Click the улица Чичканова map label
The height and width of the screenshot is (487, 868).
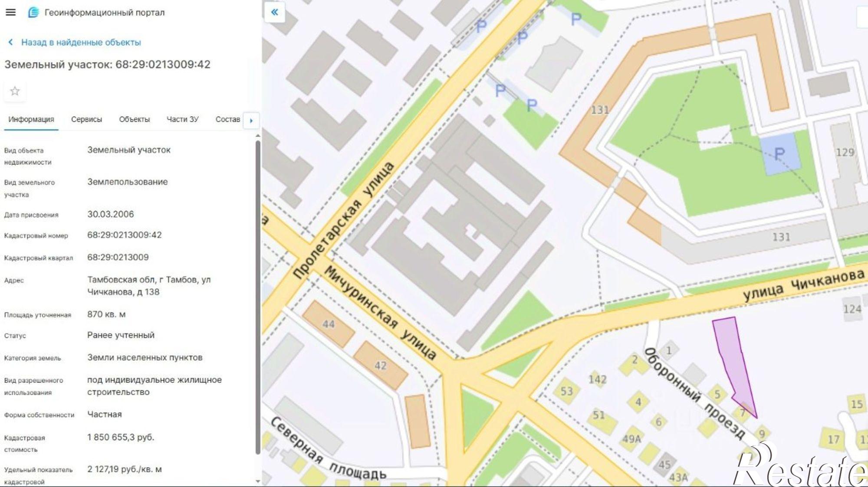(x=804, y=285)
